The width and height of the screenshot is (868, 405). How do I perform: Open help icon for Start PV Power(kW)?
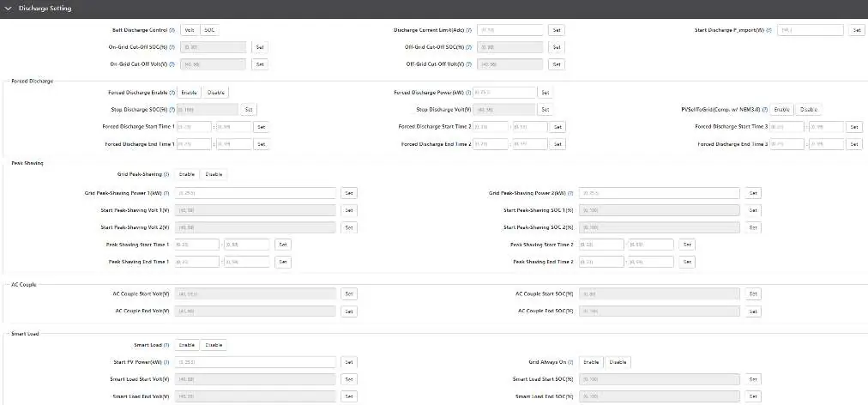tap(166, 362)
